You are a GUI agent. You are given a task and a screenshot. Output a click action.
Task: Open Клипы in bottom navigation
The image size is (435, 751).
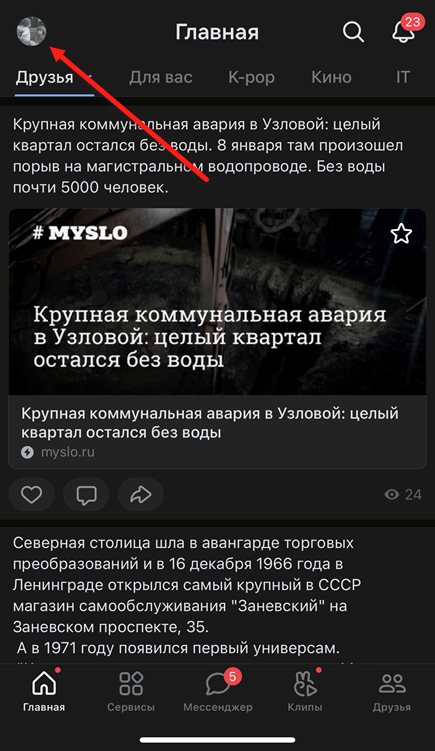click(305, 691)
